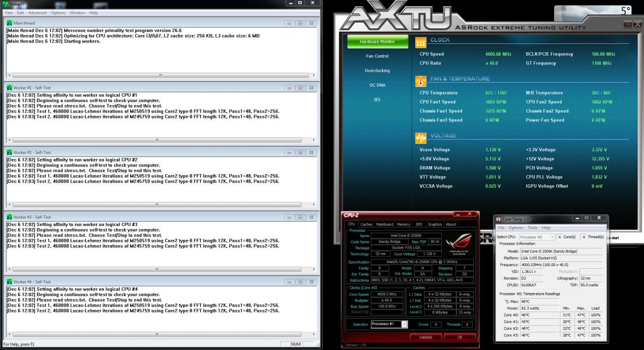Click the Core Speed 4000.5 MHz field in CPU-Z
The image size is (644, 350).
387,294
